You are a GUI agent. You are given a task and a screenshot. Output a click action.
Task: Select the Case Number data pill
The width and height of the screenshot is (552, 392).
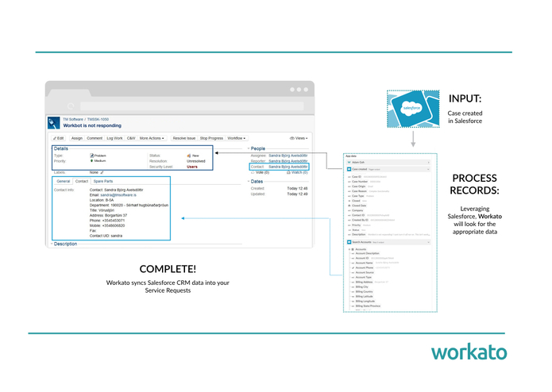pyautogui.click(x=360, y=182)
